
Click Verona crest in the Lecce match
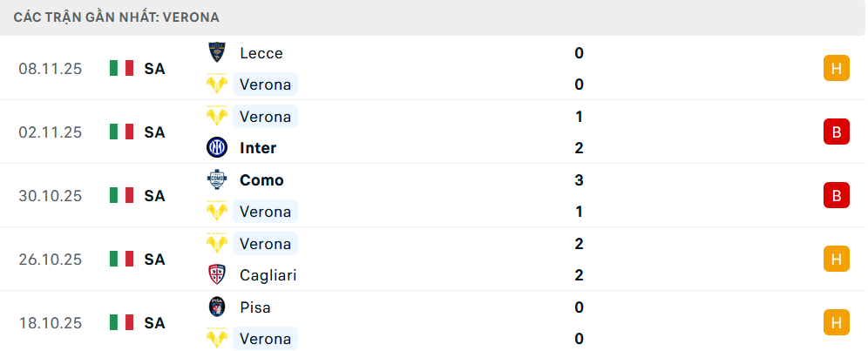point(216,84)
